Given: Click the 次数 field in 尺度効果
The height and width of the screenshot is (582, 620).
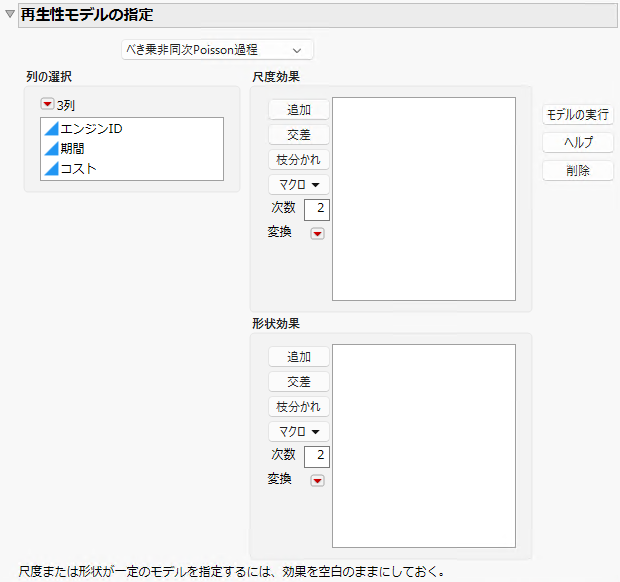Looking at the screenshot, I should tap(316, 209).
